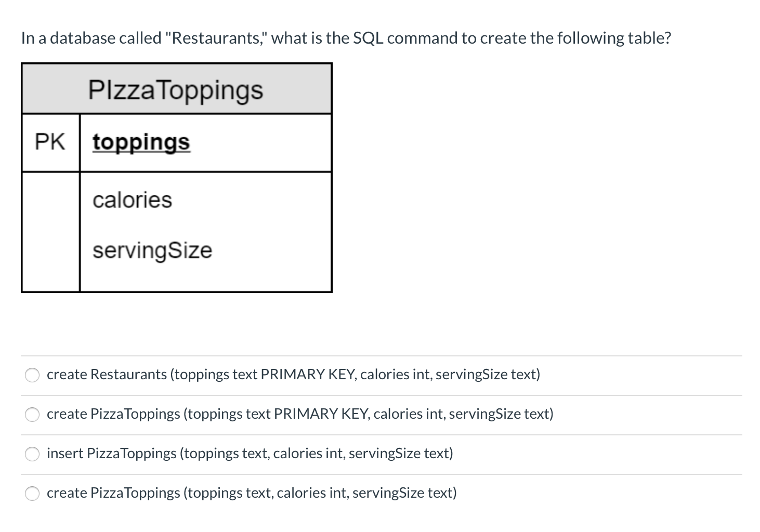Select the last 'create PizzaToppings' answer option
The width and height of the screenshot is (760, 532).
pyautogui.click(x=32, y=494)
